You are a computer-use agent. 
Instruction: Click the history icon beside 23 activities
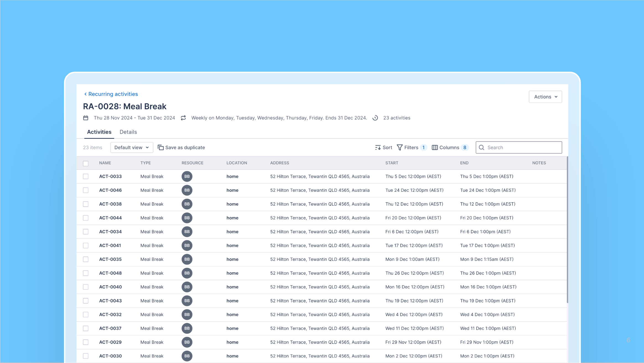pos(375,118)
